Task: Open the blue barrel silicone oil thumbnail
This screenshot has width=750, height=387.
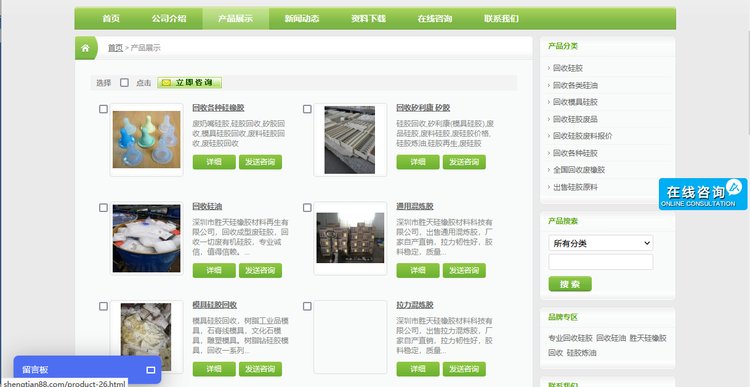Action: click(x=146, y=238)
